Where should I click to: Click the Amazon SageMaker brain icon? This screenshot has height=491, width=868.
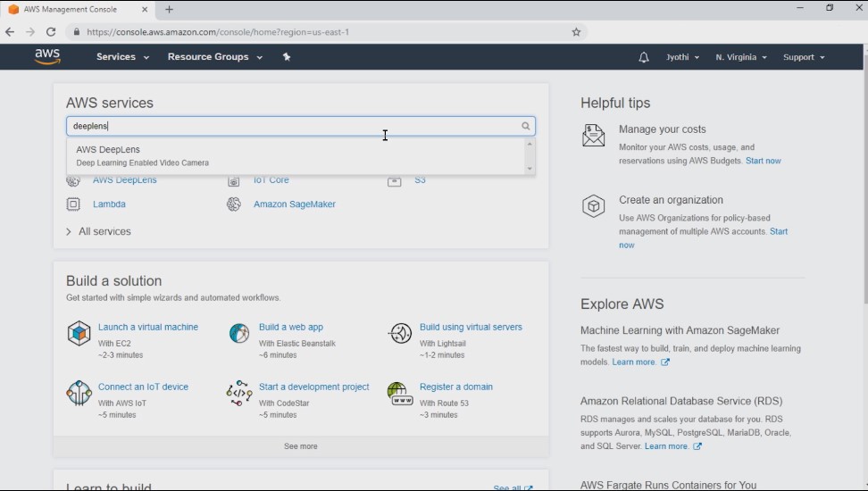click(x=234, y=204)
